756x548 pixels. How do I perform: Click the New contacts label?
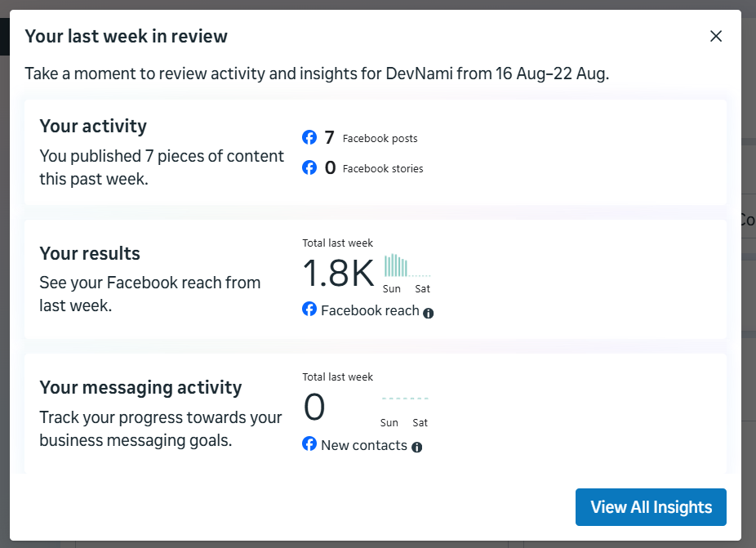[364, 445]
